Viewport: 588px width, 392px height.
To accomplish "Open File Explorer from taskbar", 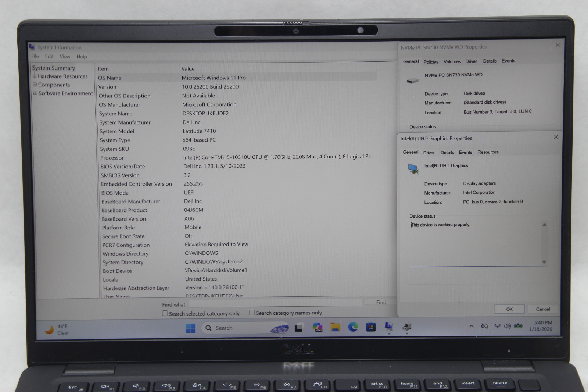I will [x=335, y=327].
